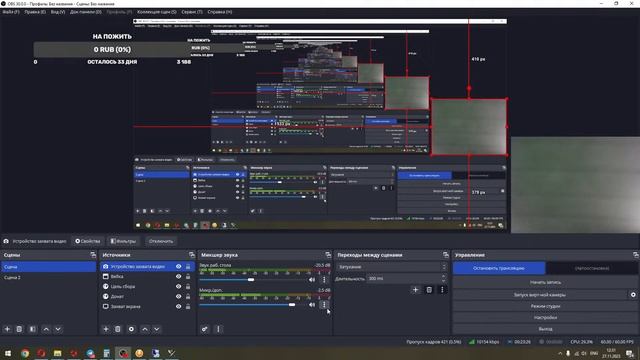Undock the Управление panel with float icon
Viewport: 640px width, 360px height.
[636, 255]
